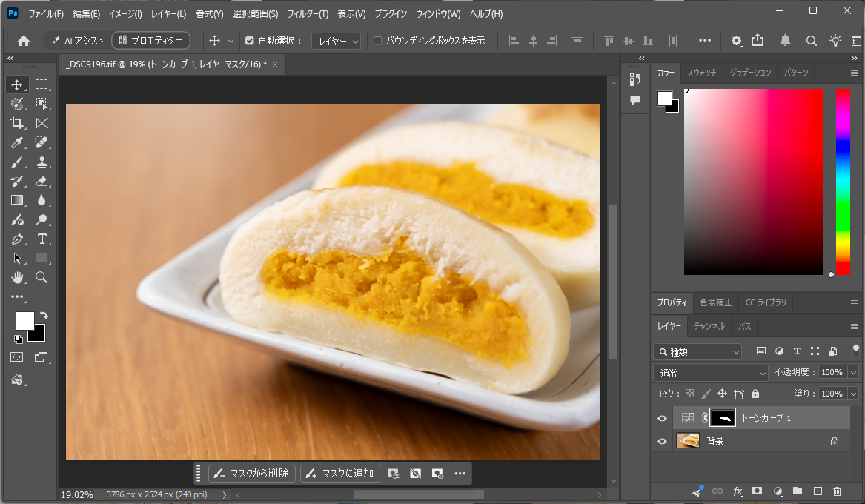The image size is (865, 504).
Task: Hide the トーンカーブ 1 layer
Action: click(662, 418)
